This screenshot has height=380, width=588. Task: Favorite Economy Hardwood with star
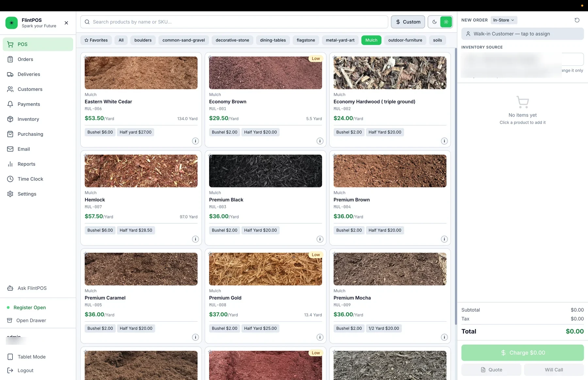tap(335, 57)
